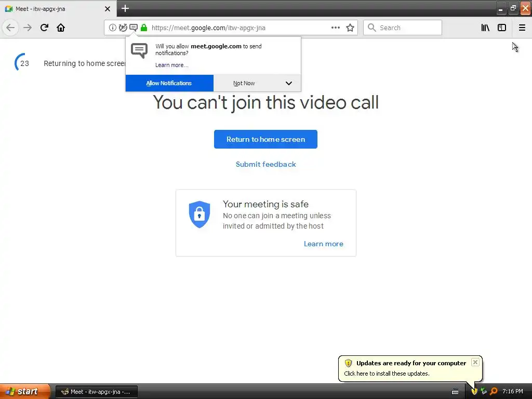Click the orange magnifier tray icon

(494, 391)
